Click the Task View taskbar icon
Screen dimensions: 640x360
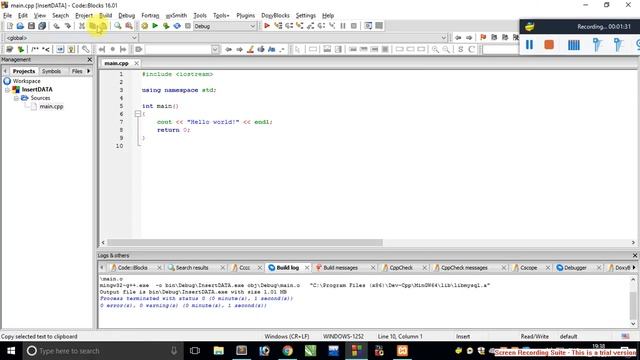tap(195, 351)
